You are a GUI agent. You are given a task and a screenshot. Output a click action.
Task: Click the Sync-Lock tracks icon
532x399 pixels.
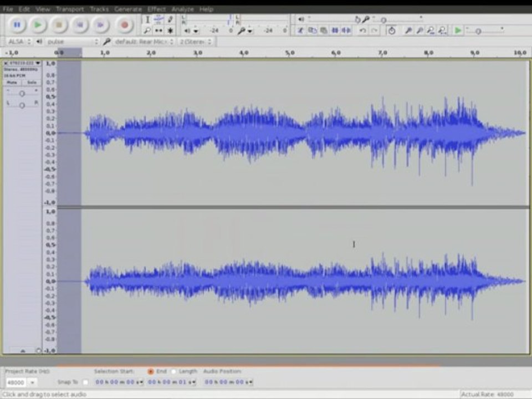click(392, 30)
